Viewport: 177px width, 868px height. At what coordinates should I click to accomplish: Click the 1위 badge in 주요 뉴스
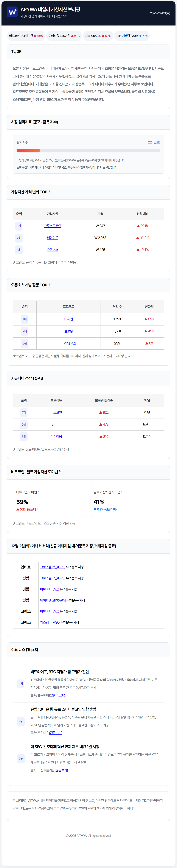coord(21,684)
